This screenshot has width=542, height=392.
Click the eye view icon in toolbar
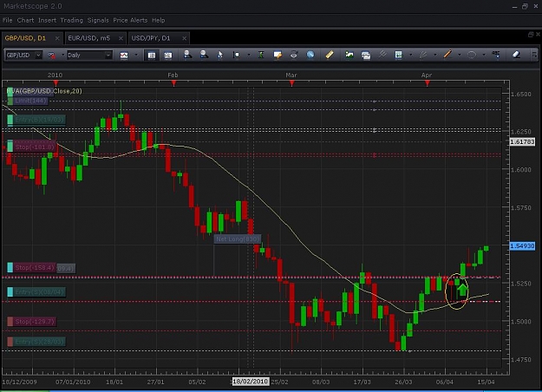294,55
